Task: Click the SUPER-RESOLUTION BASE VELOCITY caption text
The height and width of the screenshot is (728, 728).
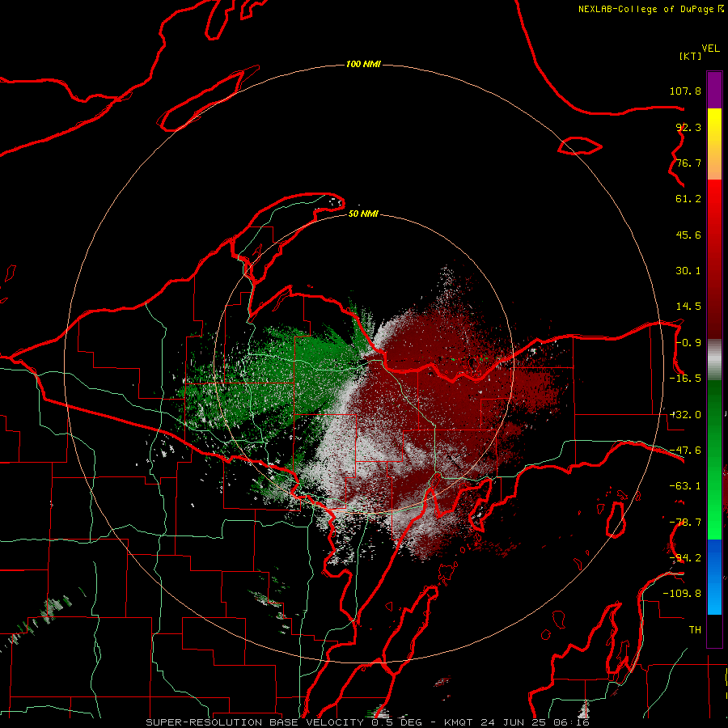Action: (255, 722)
